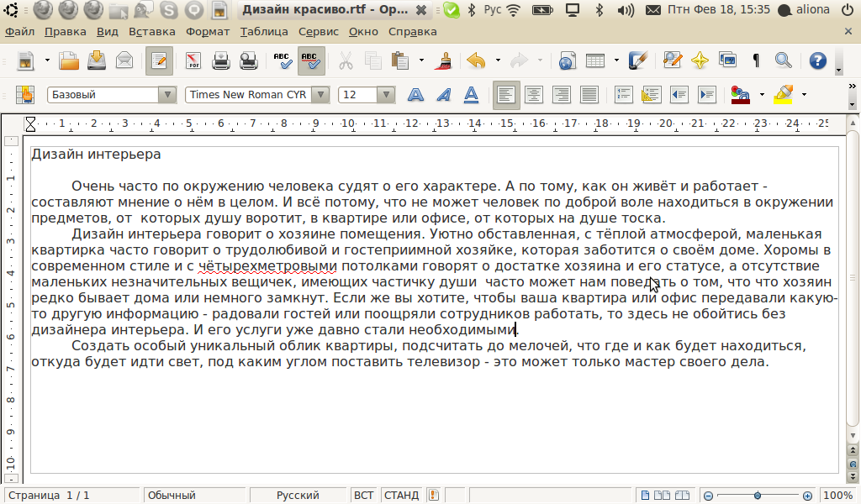Click the Save document icon
Image resolution: width=861 pixels, height=504 pixels.
coord(97,60)
